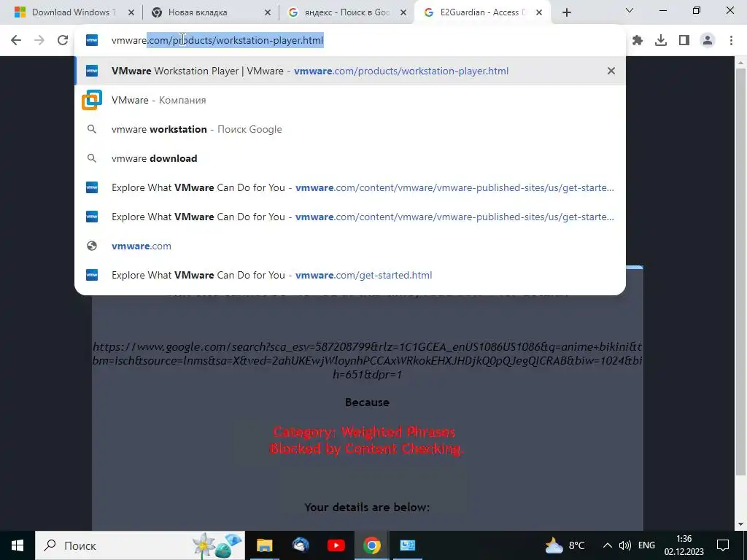Open the Chrome extensions puzzle icon
This screenshot has height=560, width=747.
click(638, 41)
